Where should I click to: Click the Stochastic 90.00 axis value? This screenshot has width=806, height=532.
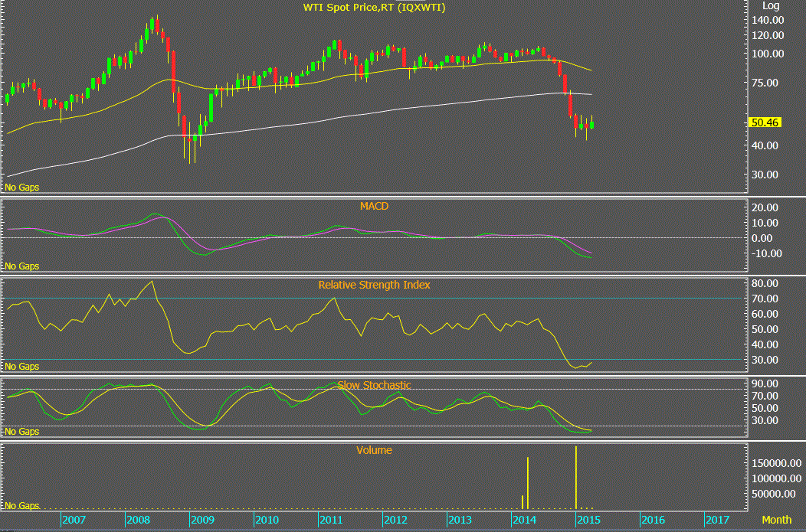coord(765,383)
